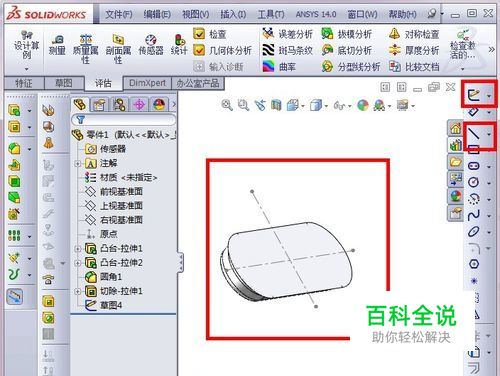
Task: Select the 测量 measure tool
Action: (57, 45)
